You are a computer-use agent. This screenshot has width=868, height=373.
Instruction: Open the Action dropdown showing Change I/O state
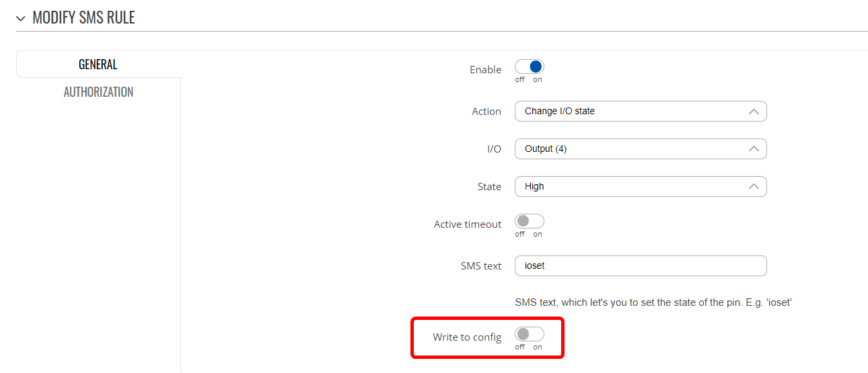click(x=641, y=112)
